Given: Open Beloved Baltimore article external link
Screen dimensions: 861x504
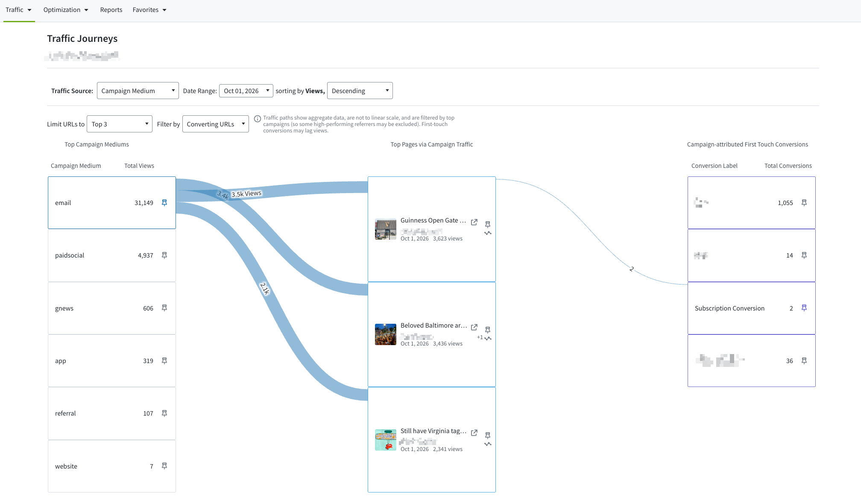Looking at the screenshot, I should (474, 327).
